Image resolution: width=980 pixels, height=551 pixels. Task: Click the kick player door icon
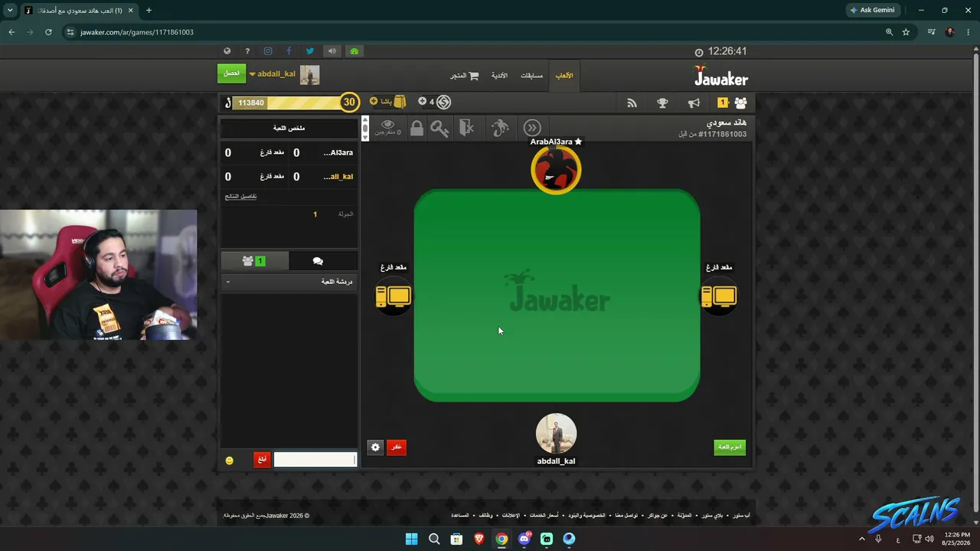[467, 128]
